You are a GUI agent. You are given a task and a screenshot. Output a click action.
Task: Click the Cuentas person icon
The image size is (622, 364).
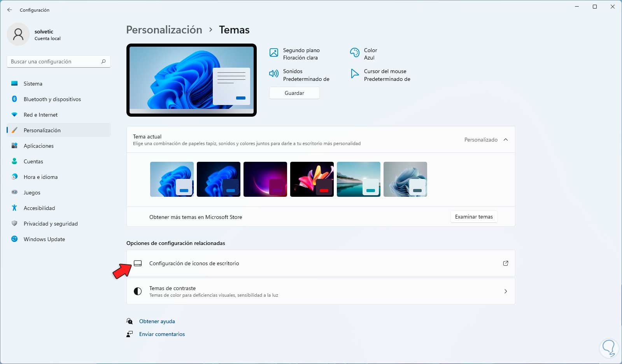coord(14,161)
